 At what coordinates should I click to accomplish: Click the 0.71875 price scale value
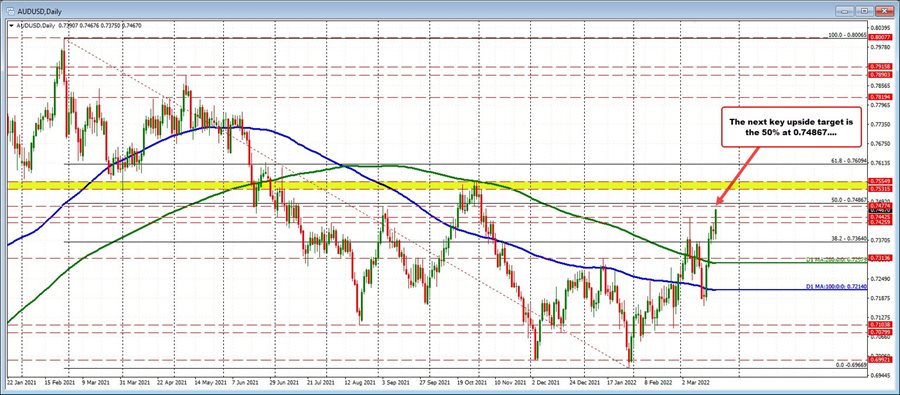(x=879, y=298)
